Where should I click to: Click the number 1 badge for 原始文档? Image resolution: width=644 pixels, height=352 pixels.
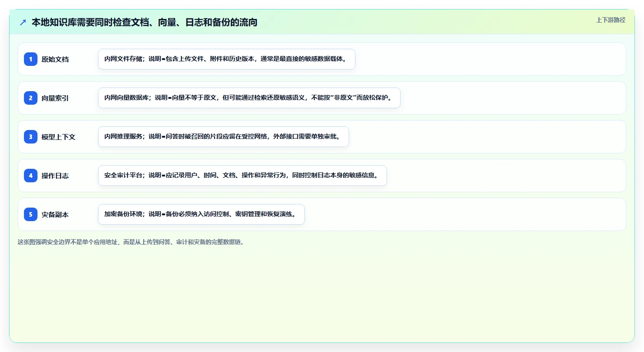[31, 59]
